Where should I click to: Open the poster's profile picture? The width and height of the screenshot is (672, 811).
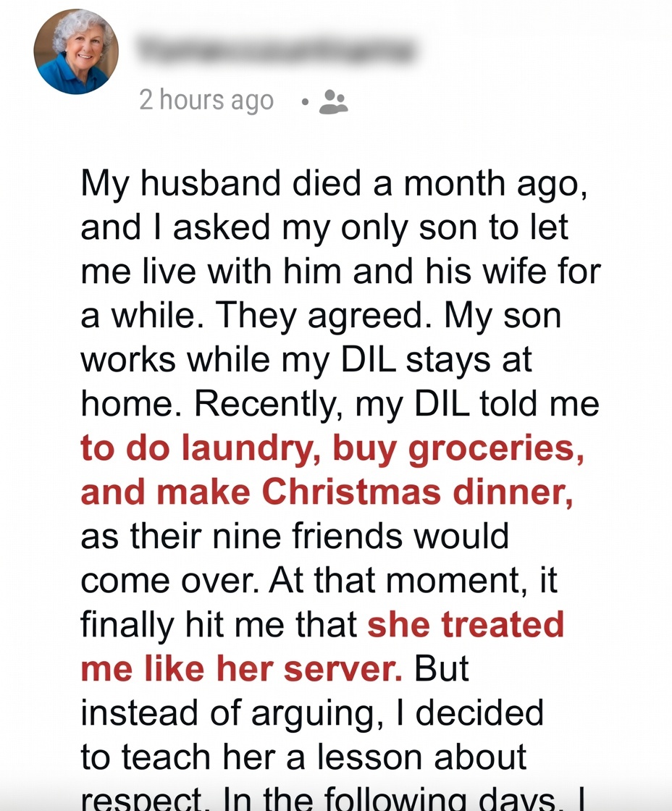click(75, 51)
